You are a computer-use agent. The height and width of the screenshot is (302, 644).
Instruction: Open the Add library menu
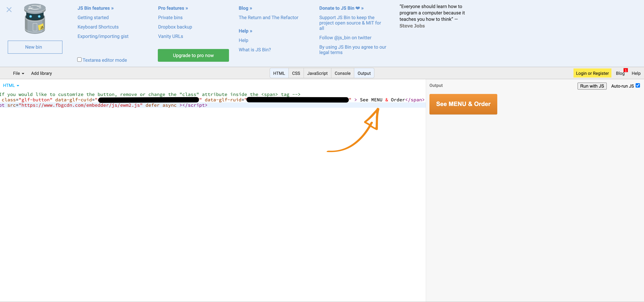(x=41, y=73)
